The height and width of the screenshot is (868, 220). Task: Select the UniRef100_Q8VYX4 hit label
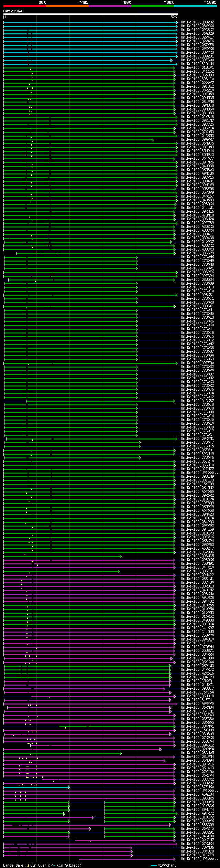point(197,26)
